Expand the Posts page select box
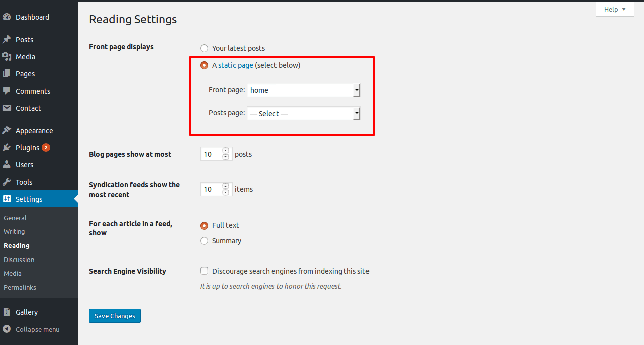 (304, 113)
